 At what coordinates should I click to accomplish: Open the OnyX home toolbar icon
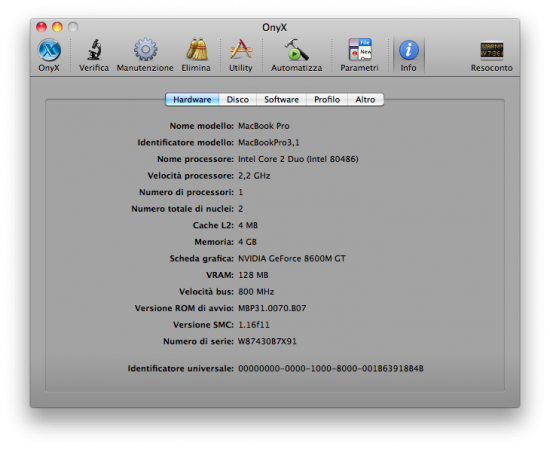(x=49, y=55)
